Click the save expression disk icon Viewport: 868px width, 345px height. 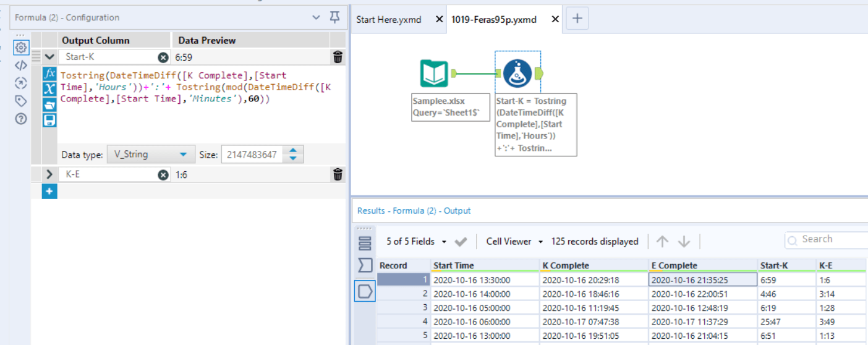[49, 120]
